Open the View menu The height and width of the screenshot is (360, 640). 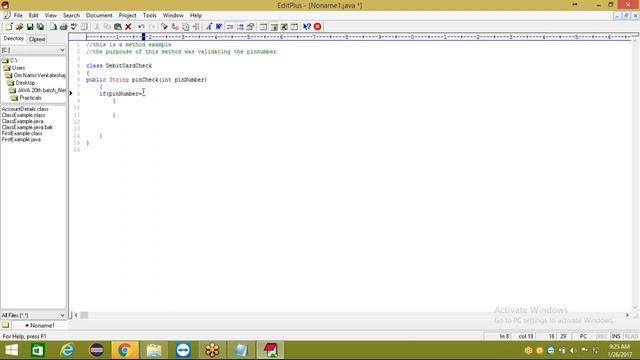click(51, 16)
